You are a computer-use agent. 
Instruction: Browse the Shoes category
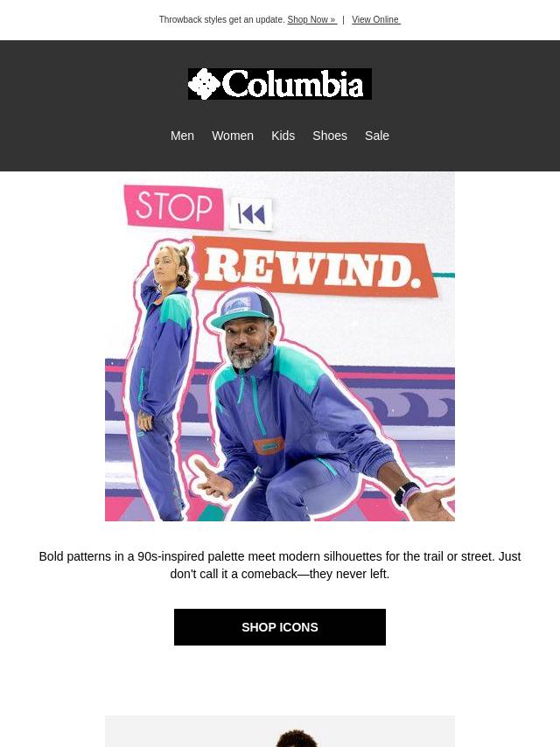pyautogui.click(x=330, y=136)
